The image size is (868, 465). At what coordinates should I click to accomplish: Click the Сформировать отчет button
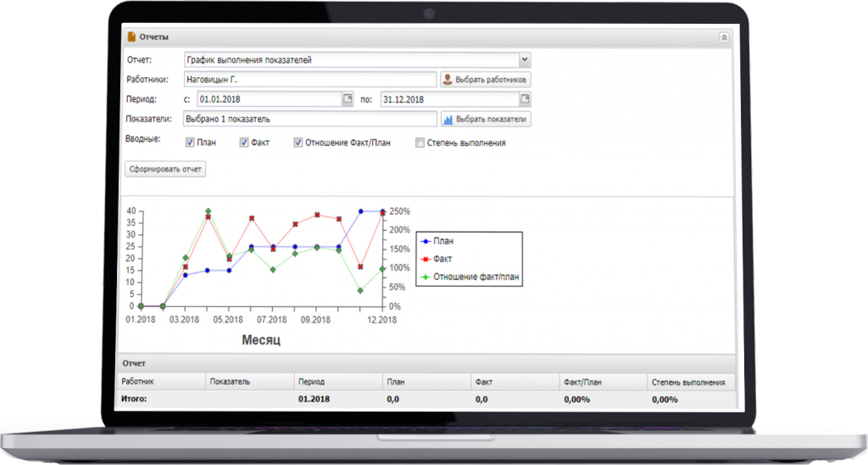tap(165, 169)
